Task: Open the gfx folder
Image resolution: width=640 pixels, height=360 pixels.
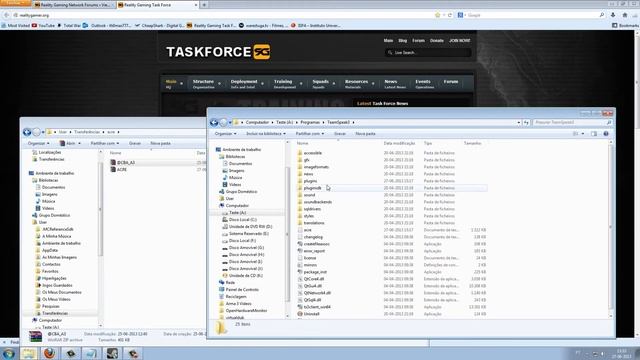Action: click(x=307, y=160)
